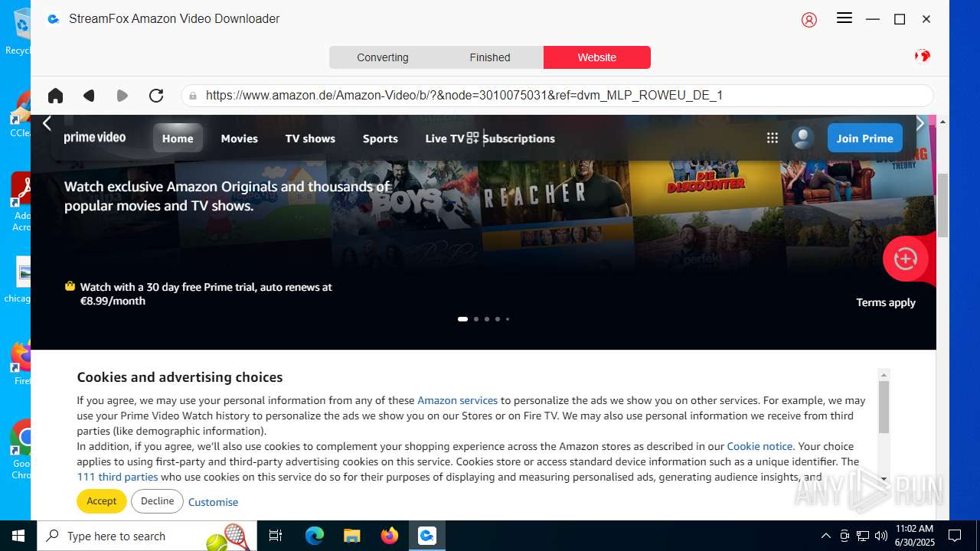Image resolution: width=980 pixels, height=551 pixels.
Task: Click the Join Prime button
Action: pos(865,138)
